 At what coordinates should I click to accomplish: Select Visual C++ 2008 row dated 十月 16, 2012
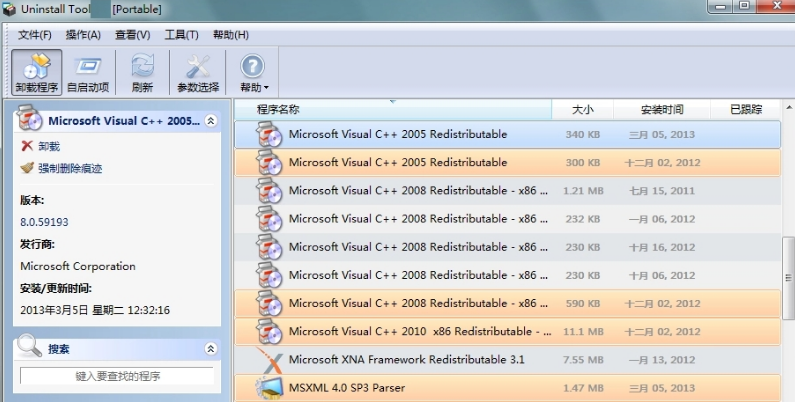point(508,247)
